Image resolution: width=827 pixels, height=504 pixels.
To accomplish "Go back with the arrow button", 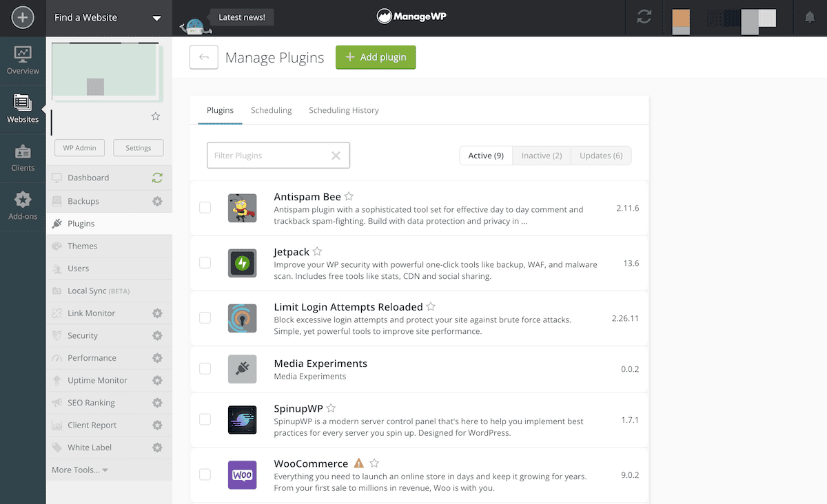I will [204, 57].
